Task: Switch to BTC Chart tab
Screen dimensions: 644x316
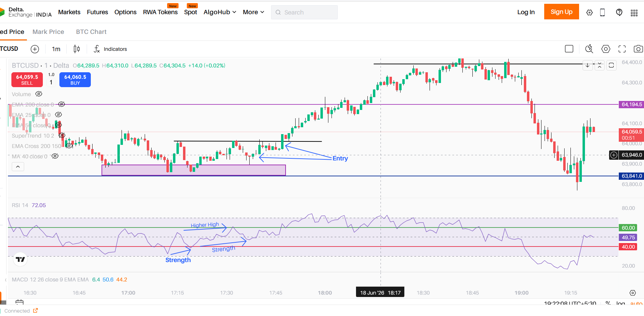Action: (x=91, y=32)
